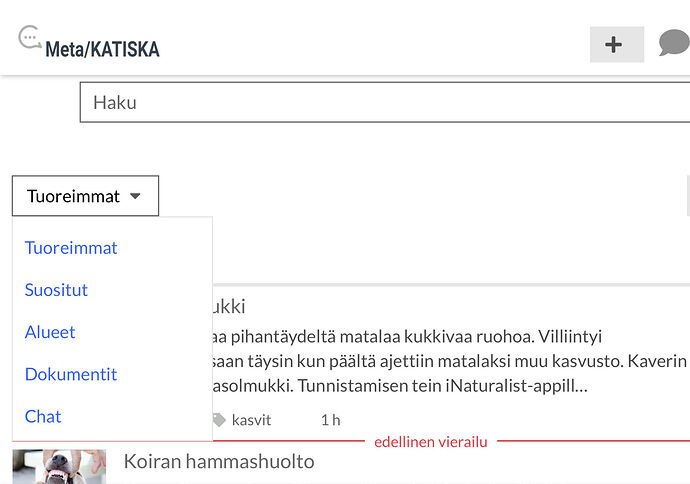Select Alueet from the dropdown list
This screenshot has width=690, height=484.
coord(50,332)
